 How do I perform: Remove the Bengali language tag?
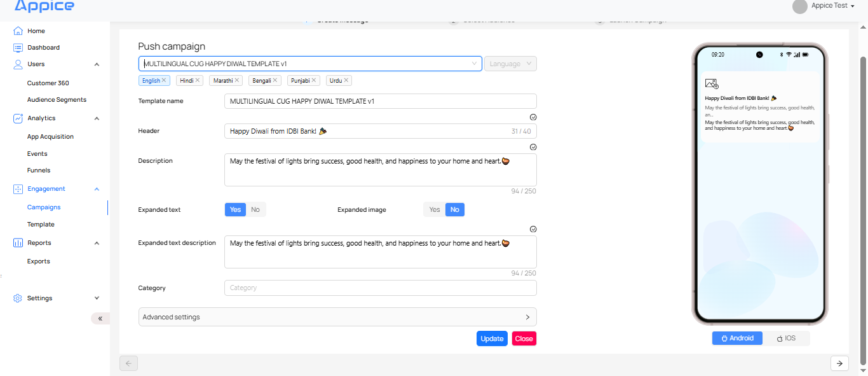pos(276,80)
